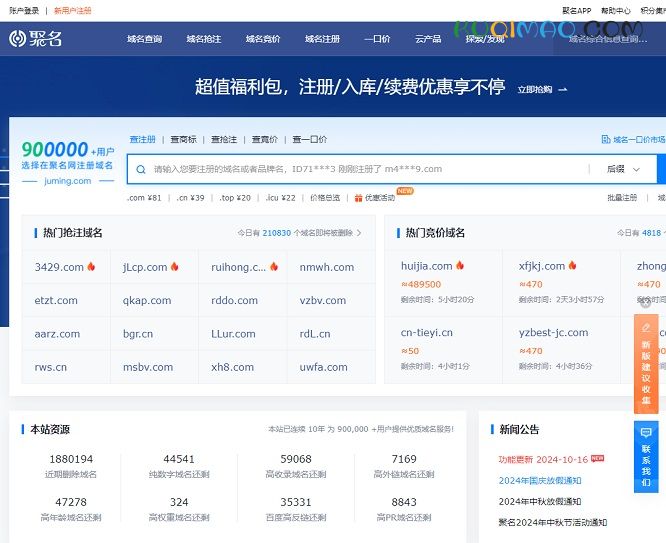Image resolution: width=666 pixels, height=543 pixels.
Task: Click the flame icon next to ruihong.c...
Action: [x=274, y=266]
